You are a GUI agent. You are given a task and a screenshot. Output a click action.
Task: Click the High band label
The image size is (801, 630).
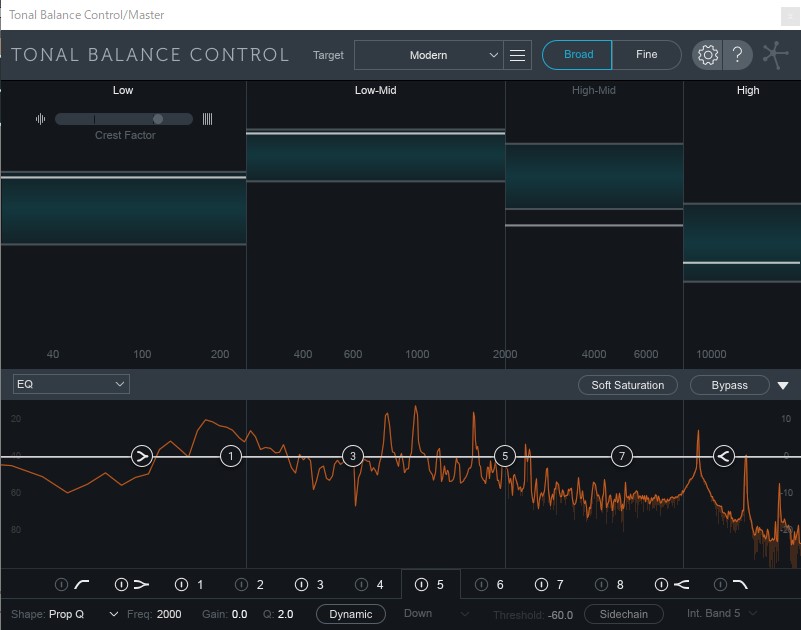coord(748,90)
